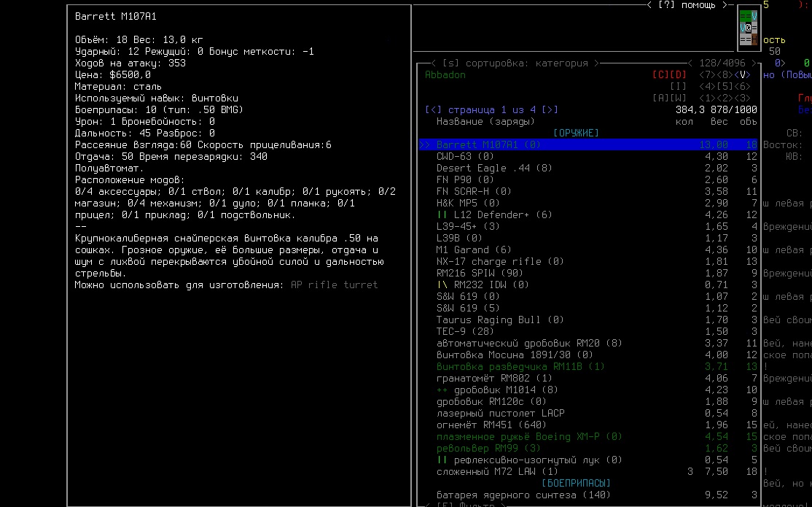Click the [ОРУЖИЕ] category header

coord(576,133)
